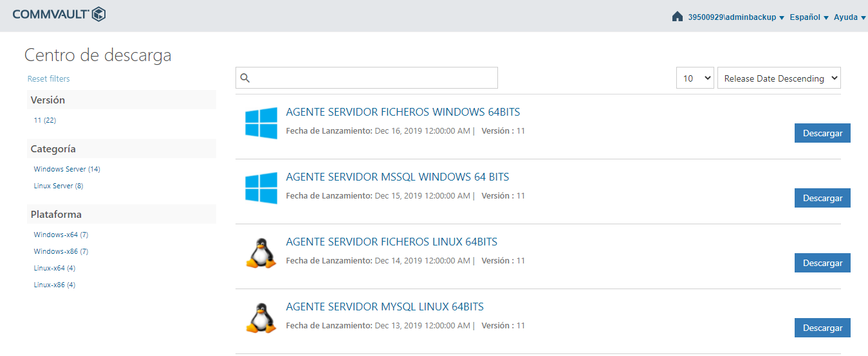Click Linux penguin for MYSQL agent
Viewport: 868px width, 356px height.
[261, 317]
